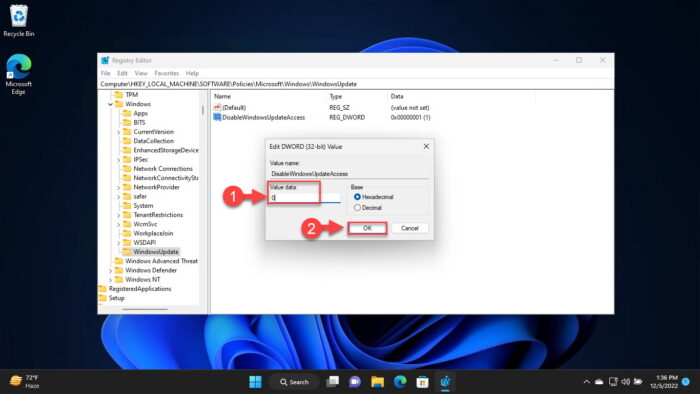Expand the Windows NT key

[110, 280]
